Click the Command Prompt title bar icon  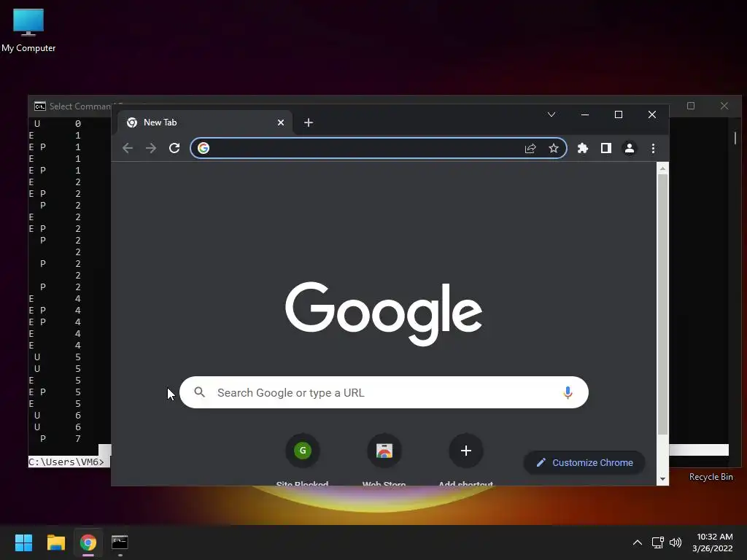(40, 106)
